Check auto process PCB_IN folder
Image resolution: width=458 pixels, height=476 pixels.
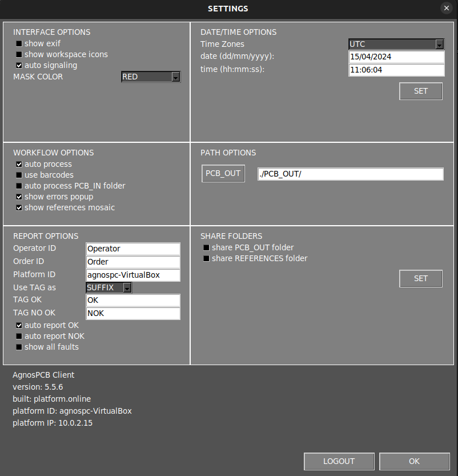point(19,186)
